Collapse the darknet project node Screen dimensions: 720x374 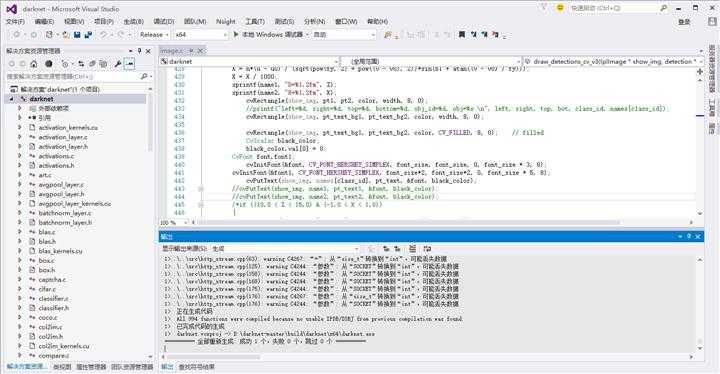(x=11, y=99)
